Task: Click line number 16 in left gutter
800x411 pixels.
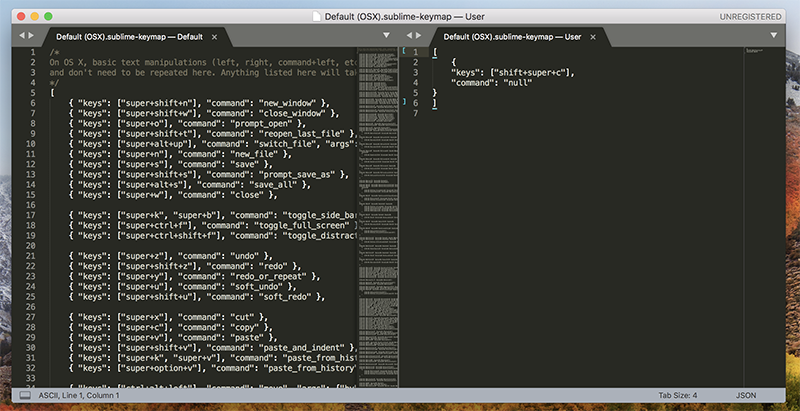Action: (31, 205)
